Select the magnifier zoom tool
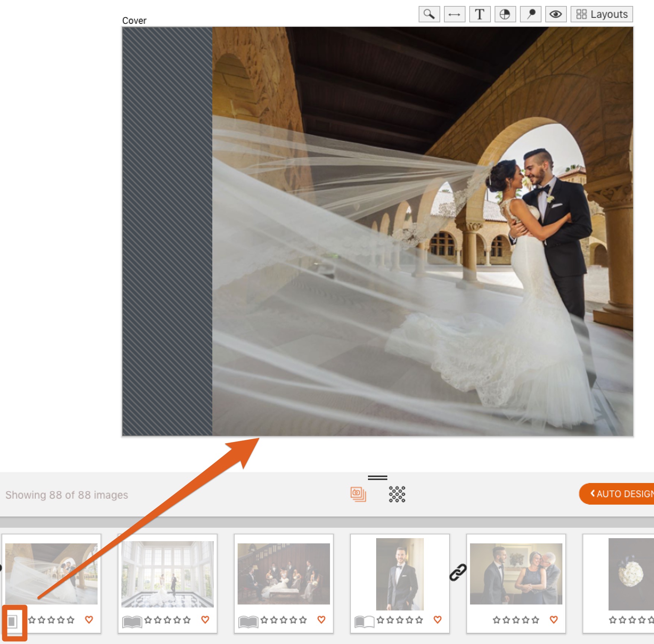Image resolution: width=654 pixels, height=644 pixels. tap(429, 15)
